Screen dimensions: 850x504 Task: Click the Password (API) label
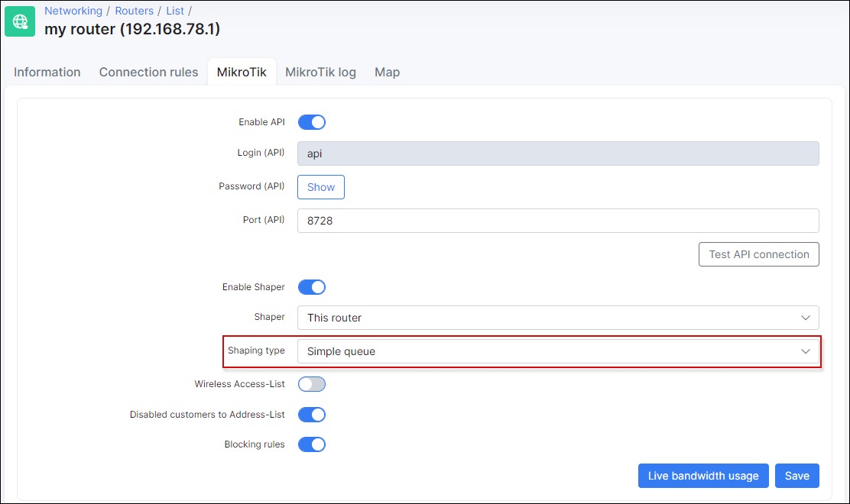[x=251, y=186]
